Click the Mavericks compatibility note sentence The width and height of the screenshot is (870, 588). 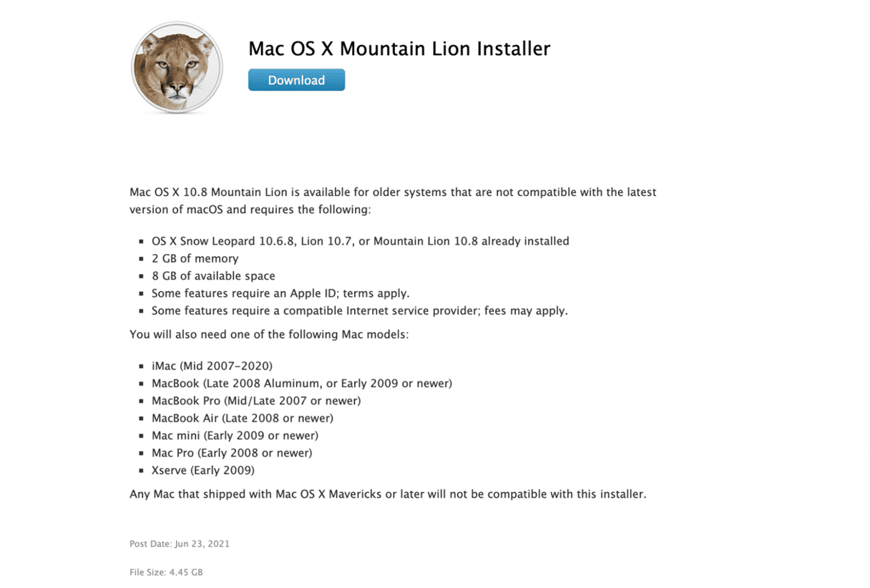pyautogui.click(x=388, y=494)
